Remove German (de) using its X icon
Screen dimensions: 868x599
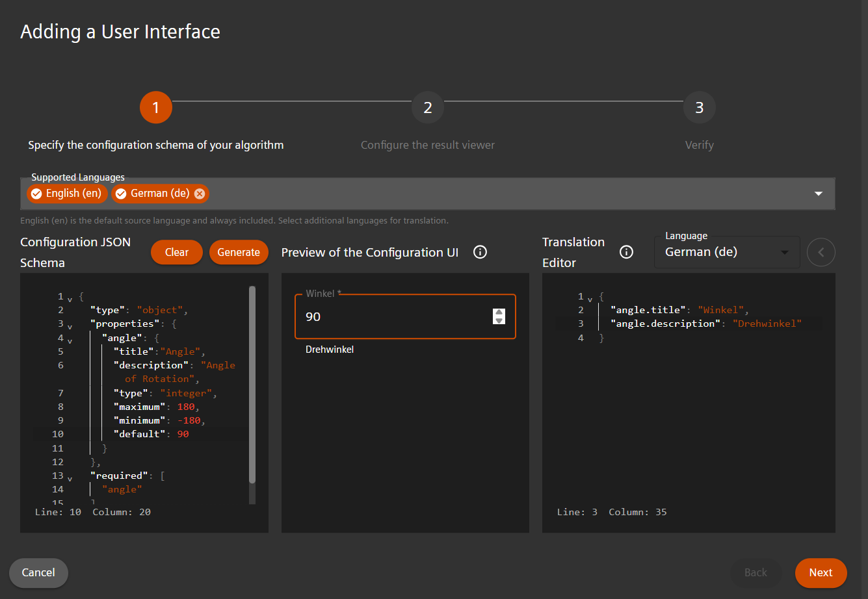tap(200, 194)
